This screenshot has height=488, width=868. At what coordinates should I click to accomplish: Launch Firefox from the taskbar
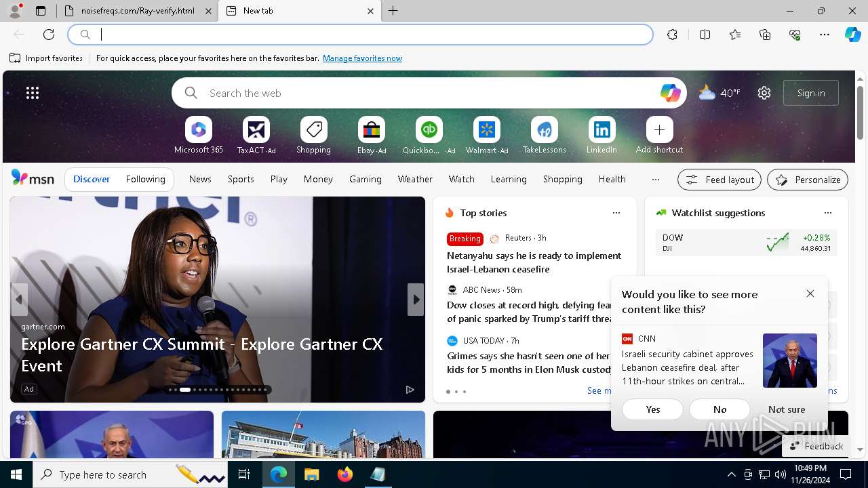point(345,474)
